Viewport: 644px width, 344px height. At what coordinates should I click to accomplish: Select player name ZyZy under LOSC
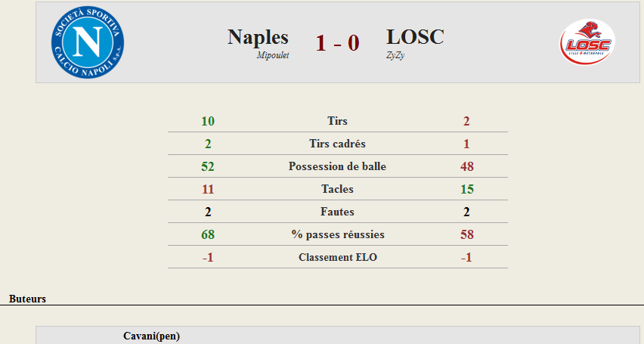(395, 55)
